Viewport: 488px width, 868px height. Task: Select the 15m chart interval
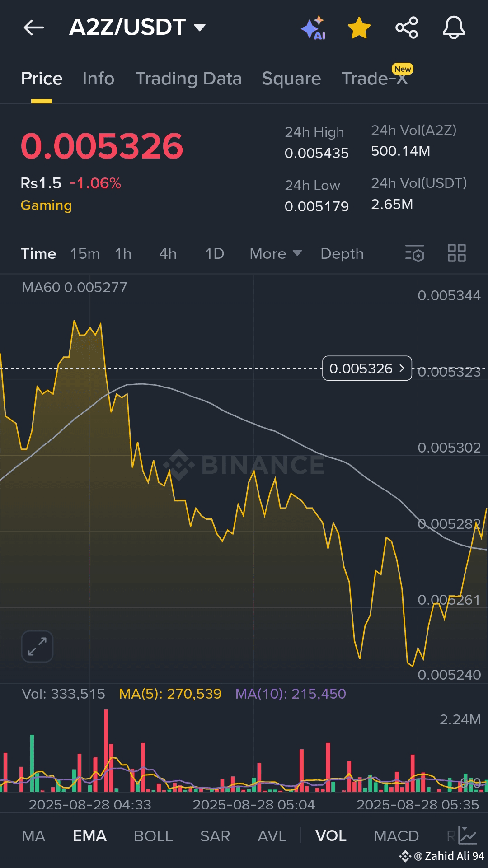click(85, 254)
